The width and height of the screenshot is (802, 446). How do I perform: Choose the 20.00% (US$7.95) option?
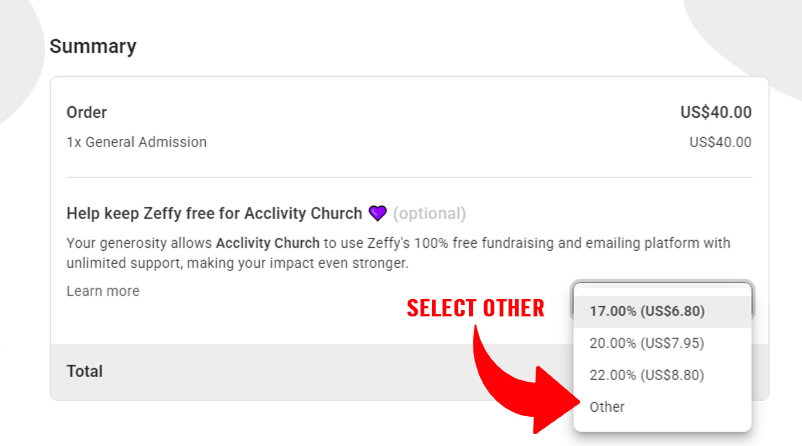pyautogui.click(x=647, y=343)
